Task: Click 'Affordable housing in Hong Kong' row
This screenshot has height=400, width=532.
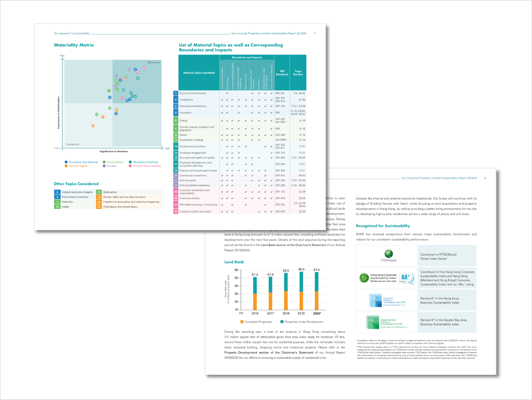Action: [x=240, y=204]
